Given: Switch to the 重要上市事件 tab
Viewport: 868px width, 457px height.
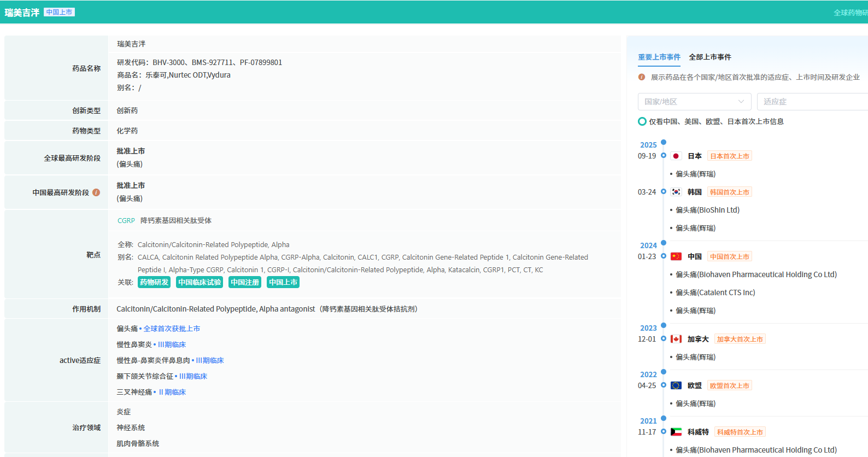Looking at the screenshot, I should (x=659, y=57).
